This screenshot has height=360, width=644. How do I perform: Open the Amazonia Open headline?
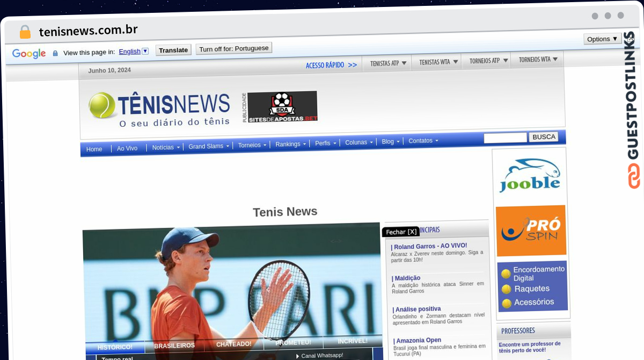tap(418, 340)
